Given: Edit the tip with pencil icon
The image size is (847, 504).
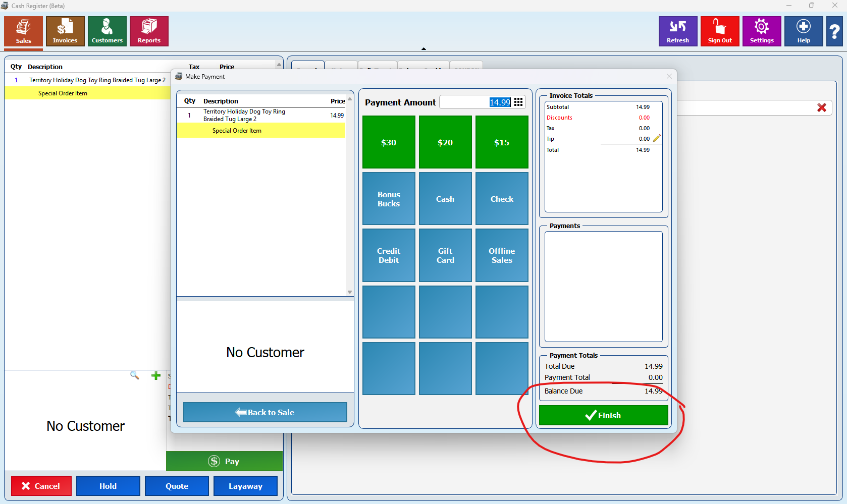Looking at the screenshot, I should click(x=657, y=139).
